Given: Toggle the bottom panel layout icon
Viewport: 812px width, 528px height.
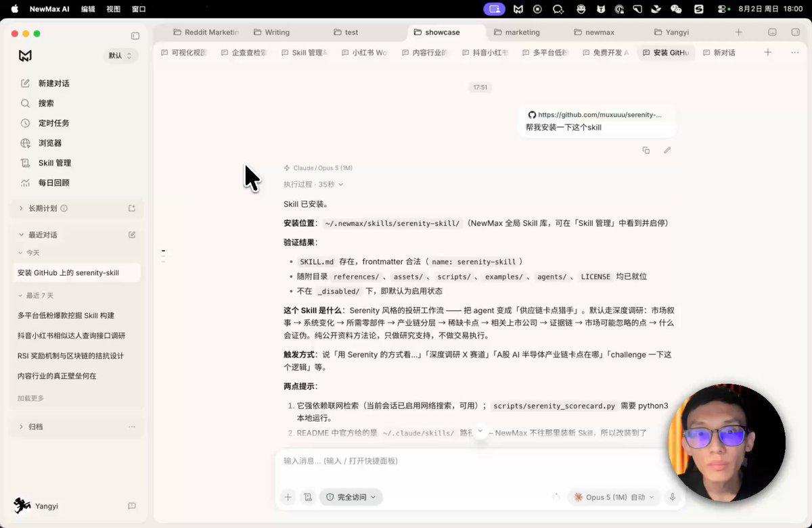Looking at the screenshot, I should [773, 32].
